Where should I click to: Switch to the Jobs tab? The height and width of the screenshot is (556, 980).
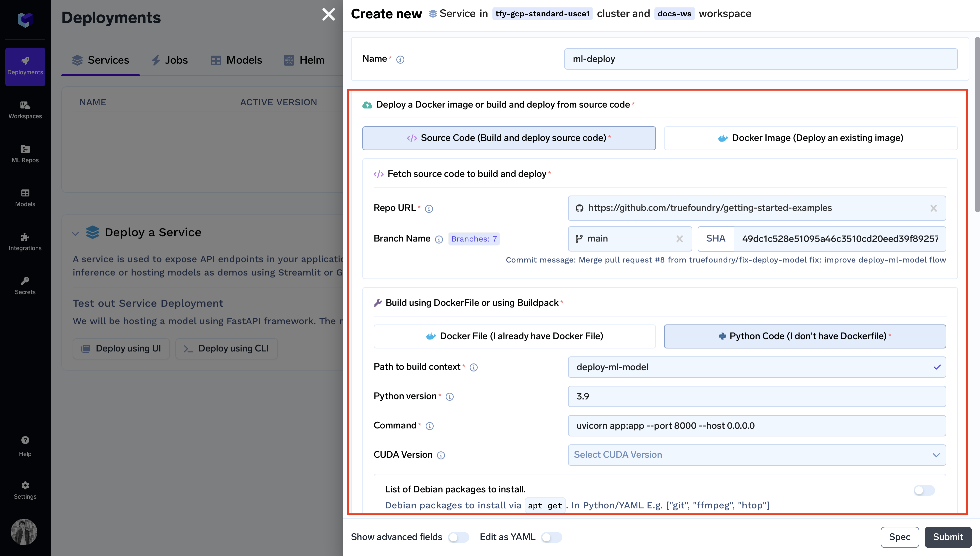pos(170,60)
